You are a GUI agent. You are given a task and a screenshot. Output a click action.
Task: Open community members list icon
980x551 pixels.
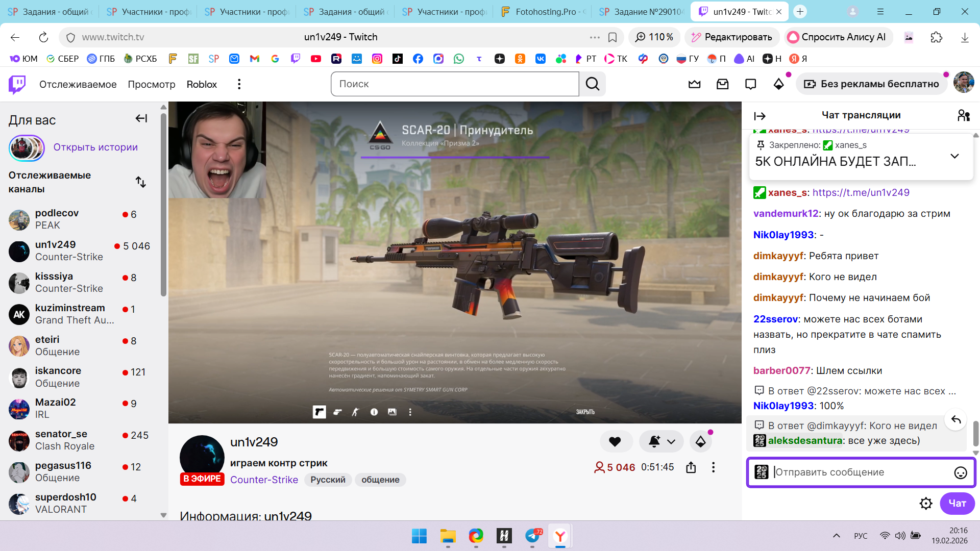(x=963, y=116)
